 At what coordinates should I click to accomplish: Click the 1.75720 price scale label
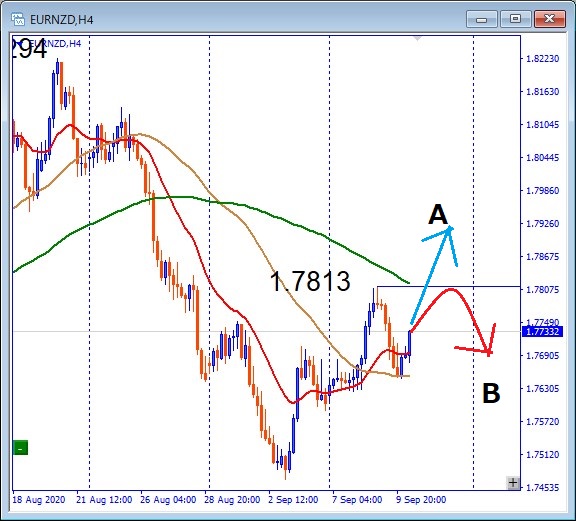tap(543, 422)
